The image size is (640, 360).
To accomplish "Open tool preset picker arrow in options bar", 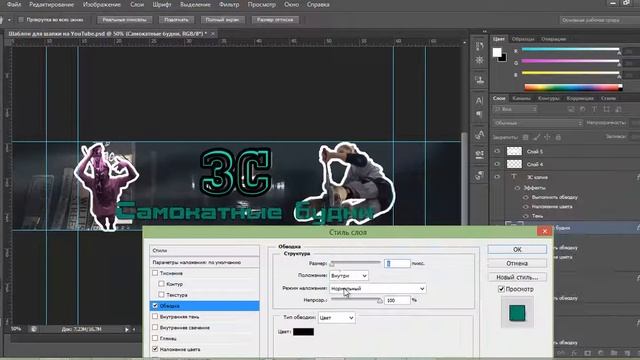I will pos(9,20).
